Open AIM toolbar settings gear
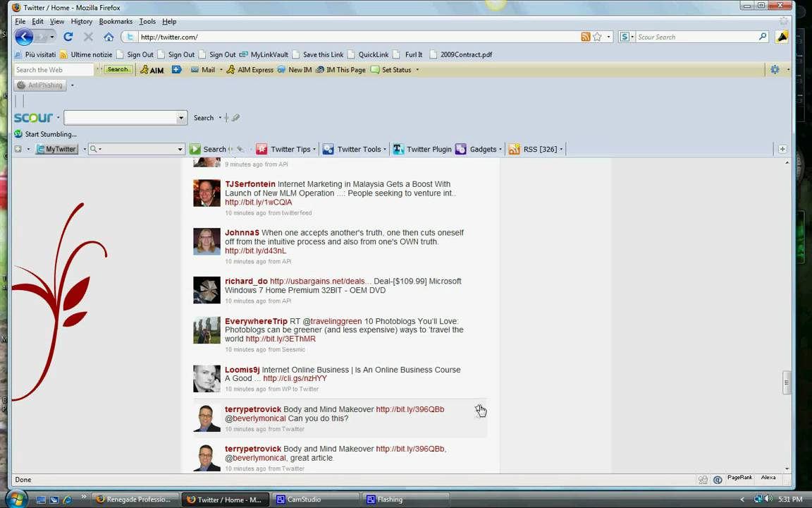Image resolution: width=812 pixels, height=508 pixels. click(775, 69)
